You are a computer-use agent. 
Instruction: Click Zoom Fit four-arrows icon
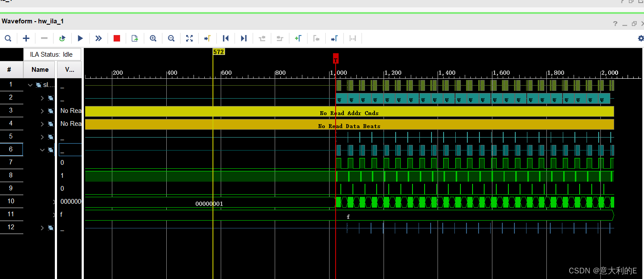point(189,38)
